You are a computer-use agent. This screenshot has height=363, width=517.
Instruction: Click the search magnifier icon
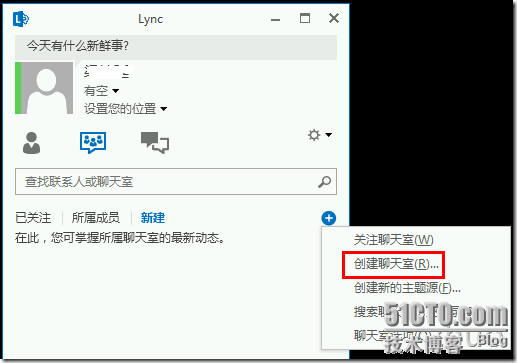324,182
